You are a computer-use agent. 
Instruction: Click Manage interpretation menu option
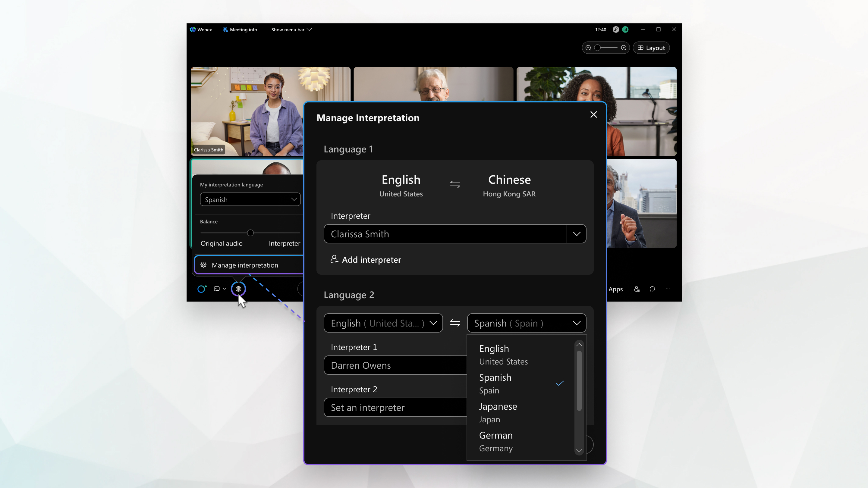pyautogui.click(x=245, y=265)
